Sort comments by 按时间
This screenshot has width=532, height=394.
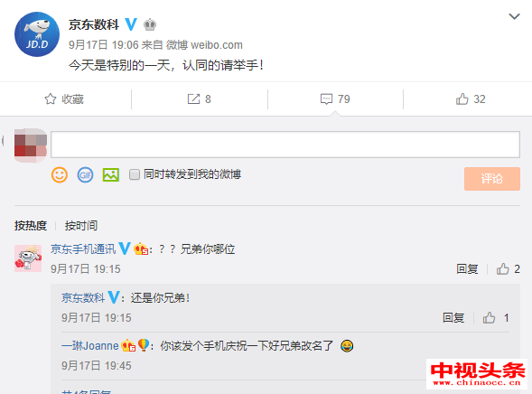(81, 226)
